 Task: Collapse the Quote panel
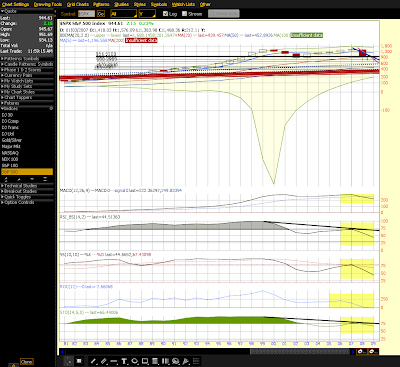coord(27,11)
